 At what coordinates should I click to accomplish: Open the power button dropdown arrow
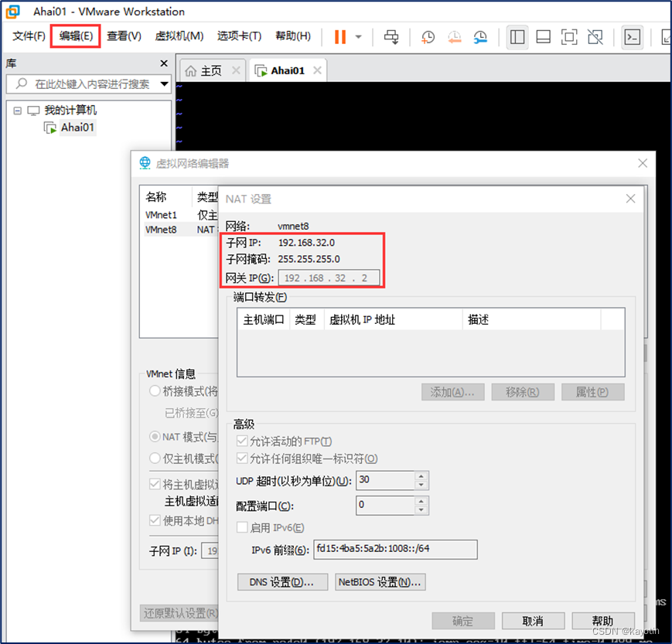coord(356,36)
